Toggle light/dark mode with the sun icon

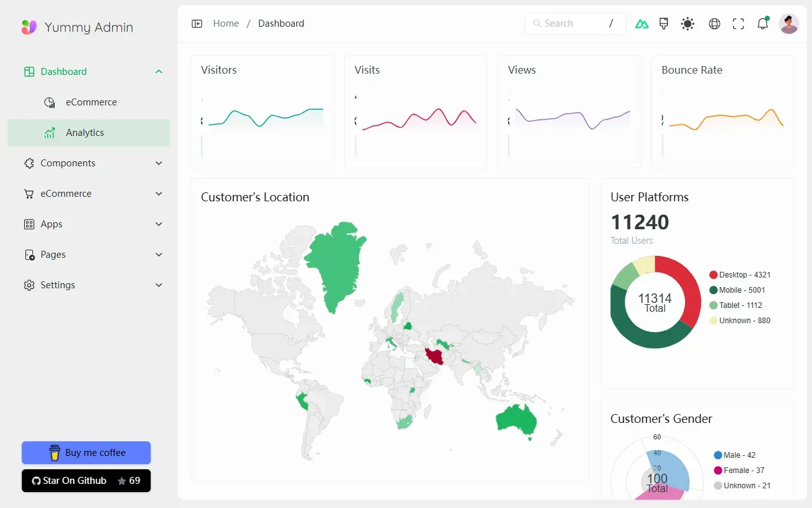point(688,23)
